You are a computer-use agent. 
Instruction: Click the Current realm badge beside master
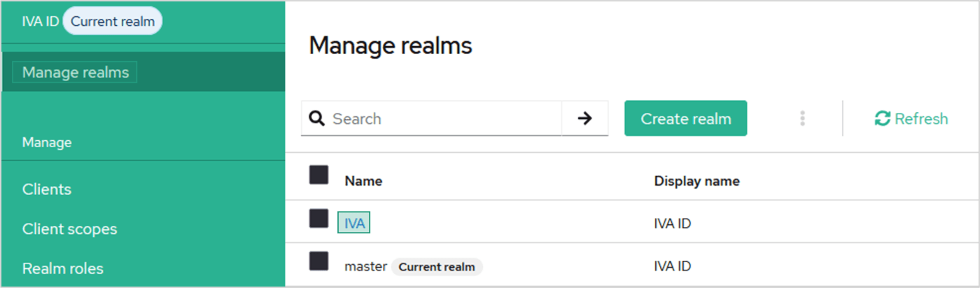coord(437,267)
